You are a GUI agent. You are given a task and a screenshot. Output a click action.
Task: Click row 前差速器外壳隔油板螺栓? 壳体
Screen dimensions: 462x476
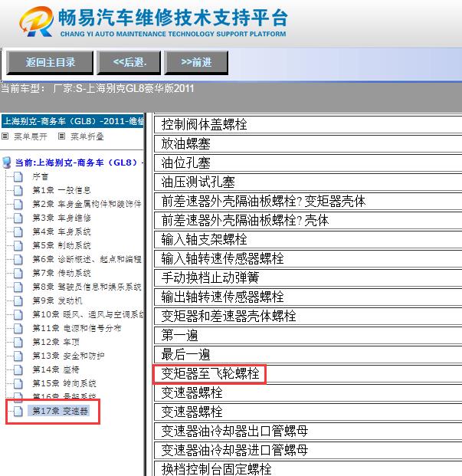coord(308,221)
